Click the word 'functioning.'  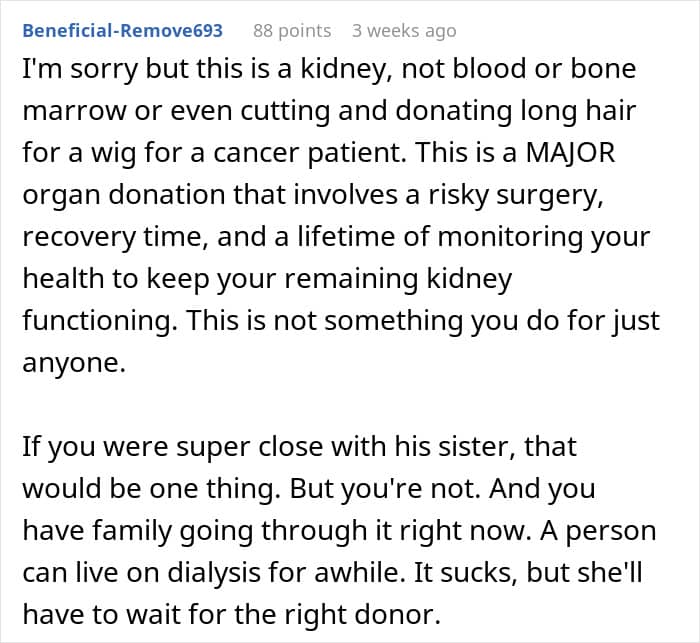[100, 321]
